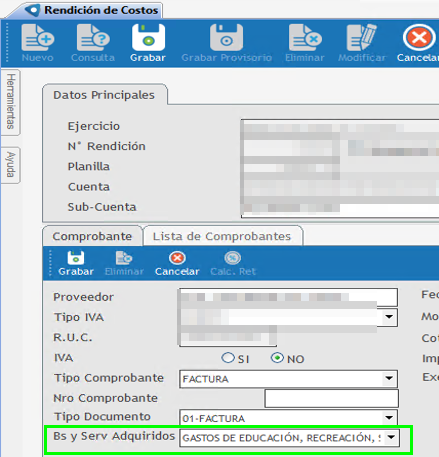The width and height of the screenshot is (439, 457).
Task: Save with the main Grabar icon
Action: (148, 37)
